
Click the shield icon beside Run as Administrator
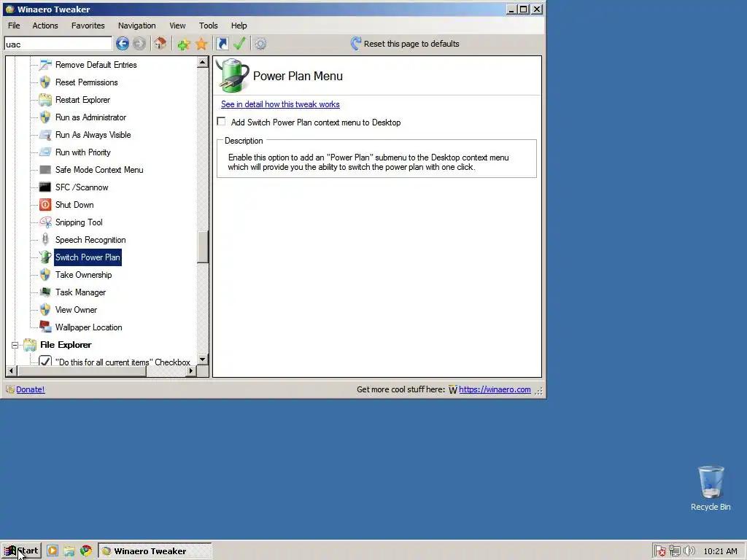[45, 117]
